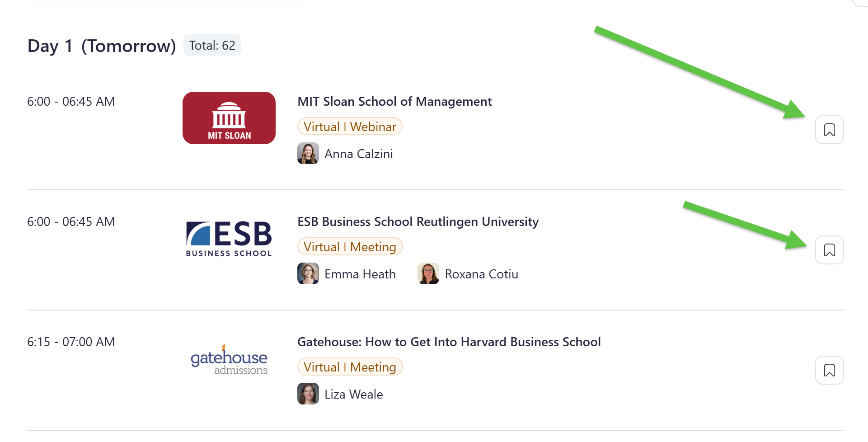Click Liza Weale's profile photo
Screen dimensions: 868x442
pos(308,394)
